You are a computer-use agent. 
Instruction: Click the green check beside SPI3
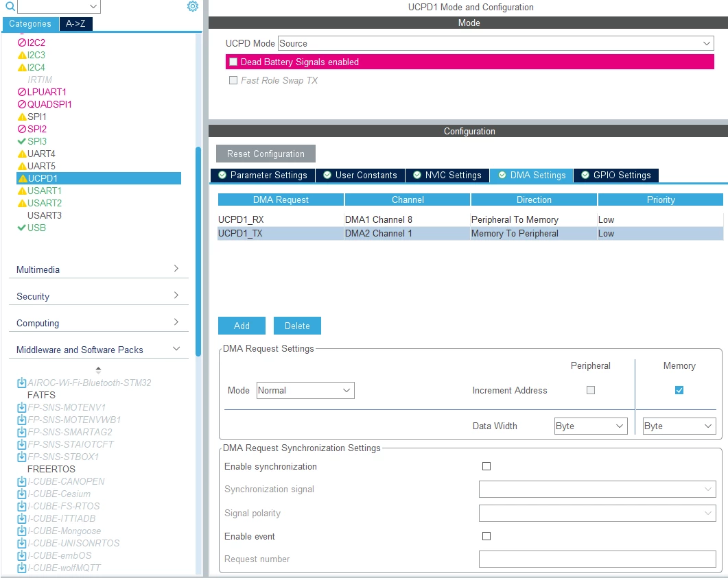[x=22, y=141]
